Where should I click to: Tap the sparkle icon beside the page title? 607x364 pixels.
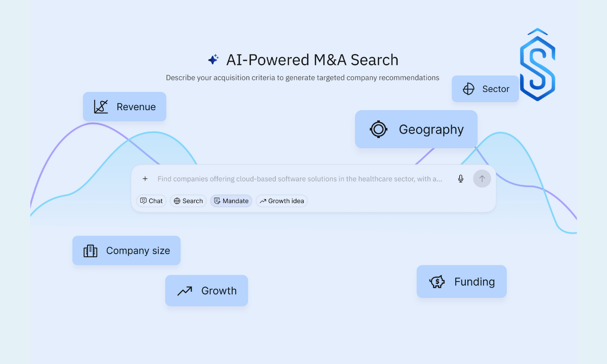[213, 59]
